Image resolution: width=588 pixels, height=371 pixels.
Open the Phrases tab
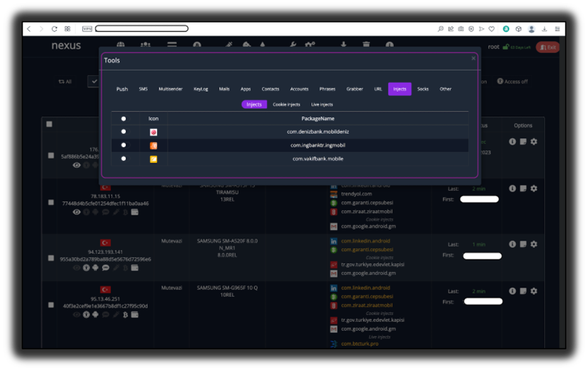pyautogui.click(x=327, y=89)
